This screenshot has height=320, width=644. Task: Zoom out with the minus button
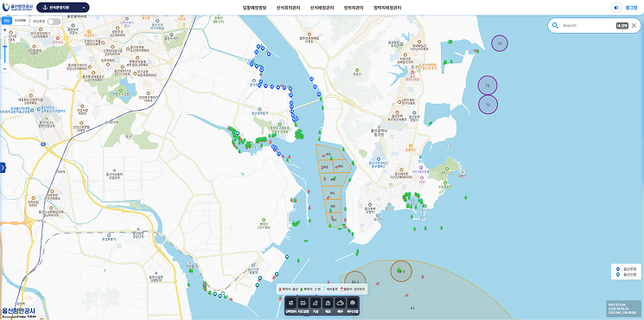point(5,68)
